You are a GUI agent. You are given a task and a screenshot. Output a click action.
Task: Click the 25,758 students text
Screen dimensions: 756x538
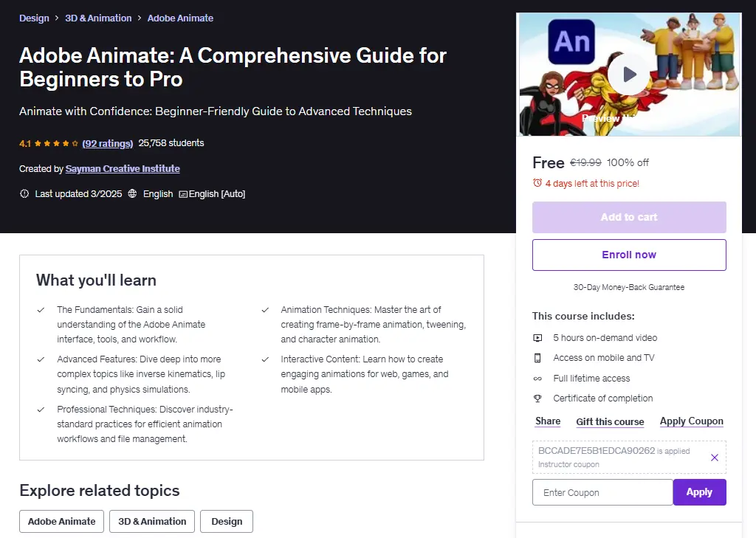[x=171, y=143]
